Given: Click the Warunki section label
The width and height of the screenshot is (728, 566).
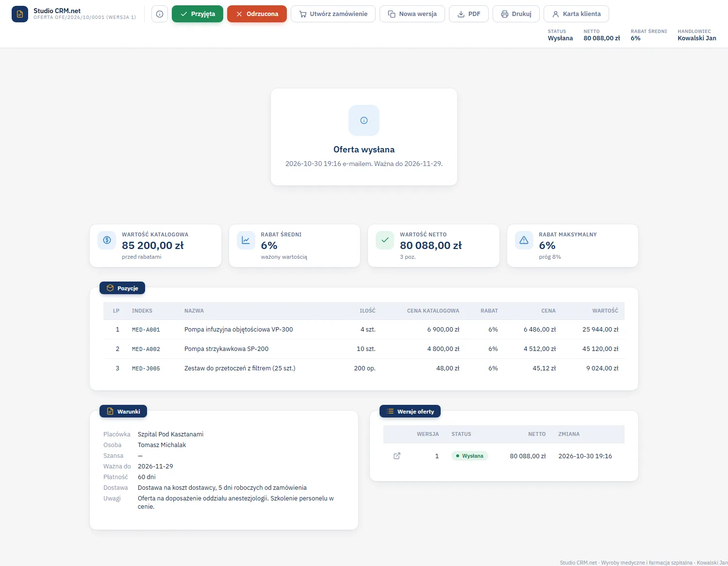Looking at the screenshot, I should (123, 412).
